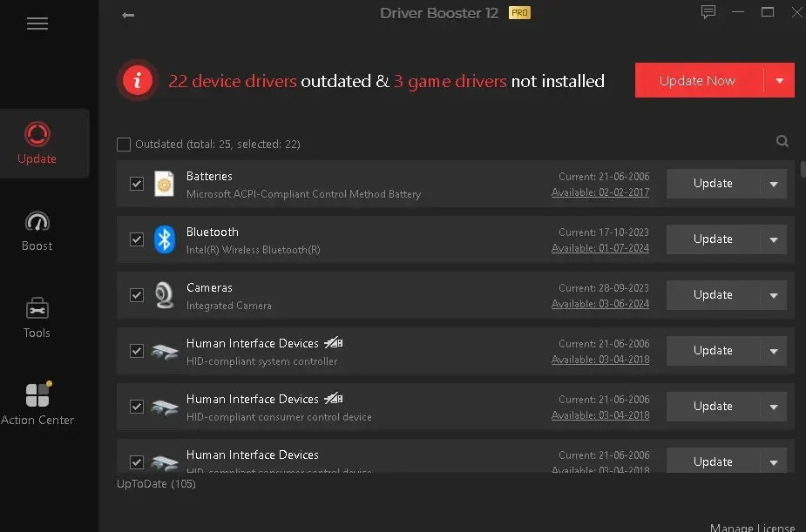Screen dimensions: 806x532
Task: Open the Action Center
Action: [x=37, y=402]
